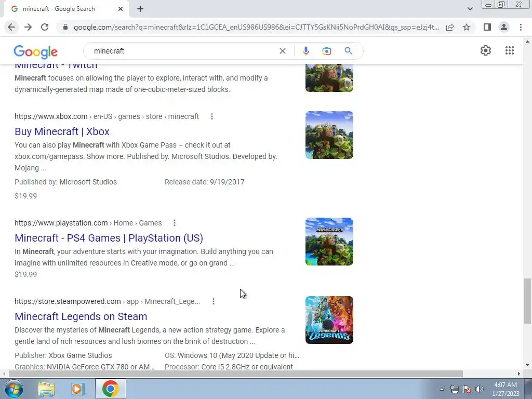This screenshot has width=532, height=399.
Task: Open Google quick settings gear
Action: [486, 50]
